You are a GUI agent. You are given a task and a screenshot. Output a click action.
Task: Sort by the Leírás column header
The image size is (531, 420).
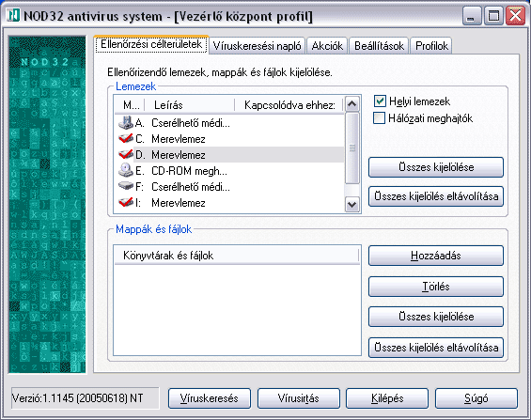[190, 105]
